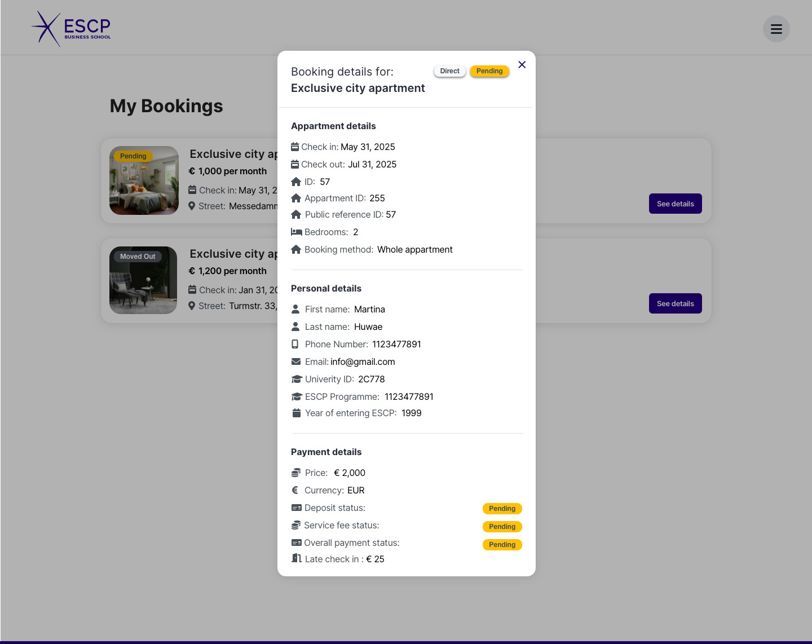Open the hamburger navigation menu

click(x=776, y=29)
